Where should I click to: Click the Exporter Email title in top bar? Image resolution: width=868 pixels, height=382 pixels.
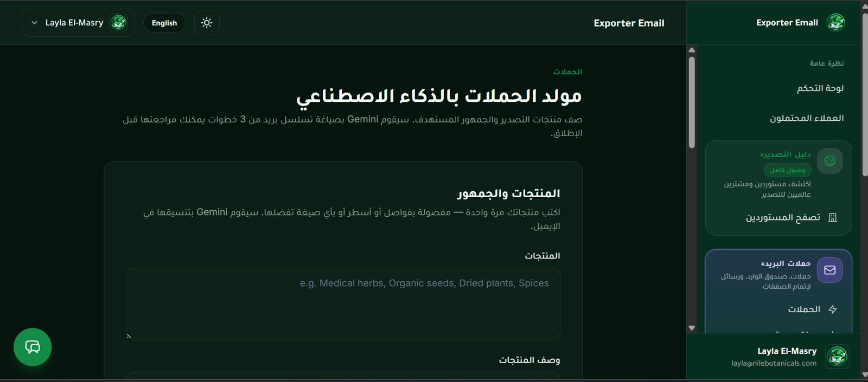(x=629, y=23)
